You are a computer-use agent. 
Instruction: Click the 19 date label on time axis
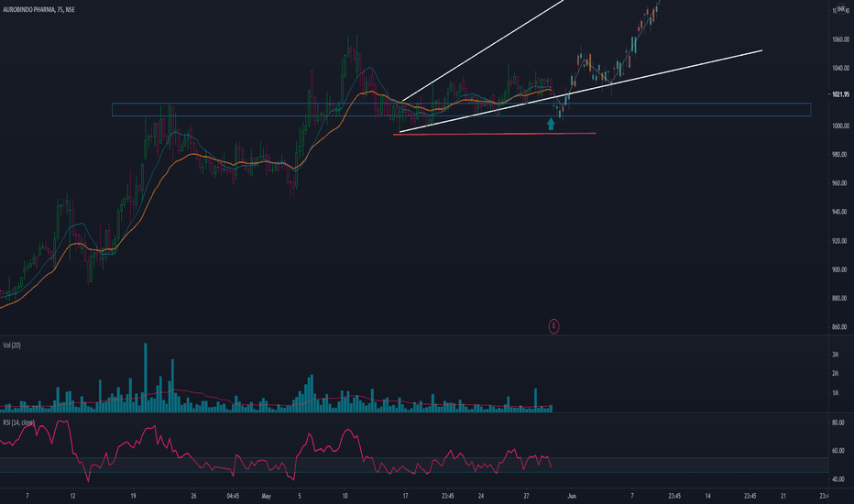(133, 497)
